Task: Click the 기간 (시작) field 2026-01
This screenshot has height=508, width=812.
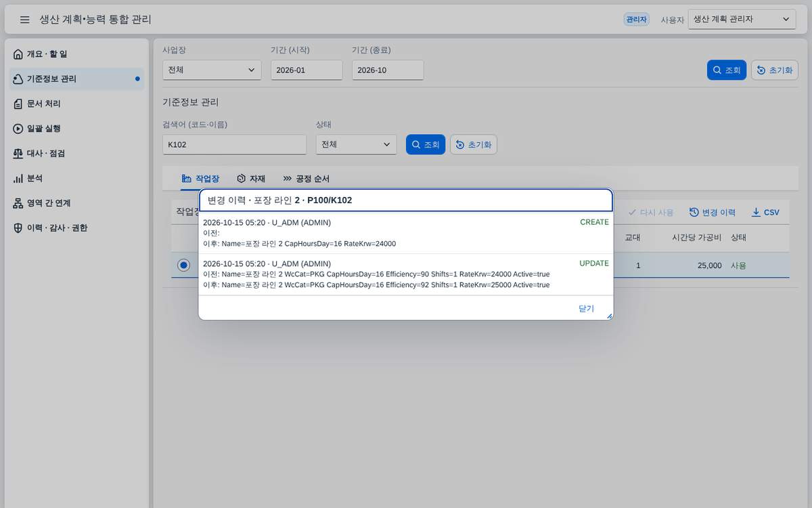Action: point(307,70)
